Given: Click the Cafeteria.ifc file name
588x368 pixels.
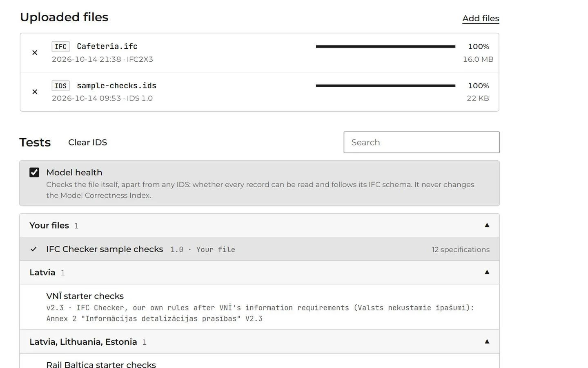Looking at the screenshot, I should (107, 47).
